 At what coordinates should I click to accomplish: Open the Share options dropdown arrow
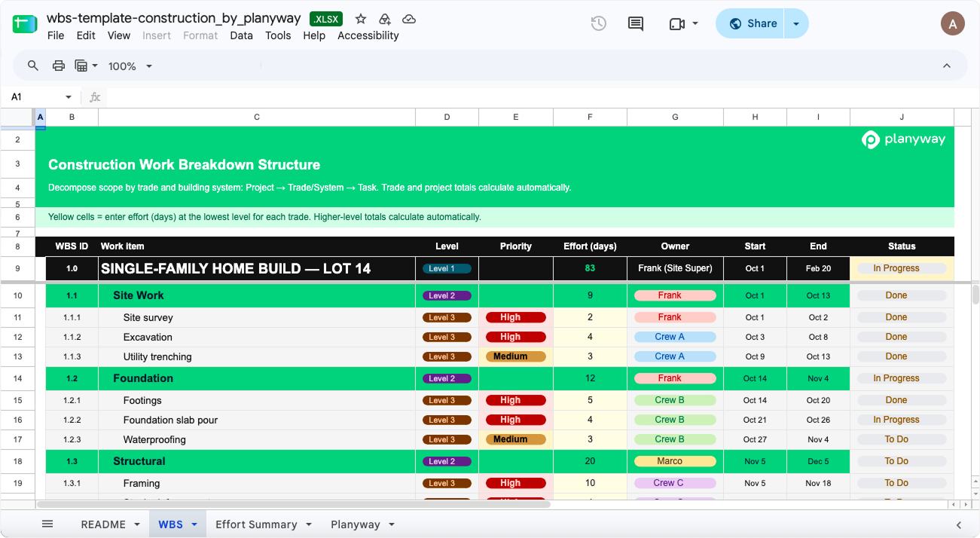(796, 23)
